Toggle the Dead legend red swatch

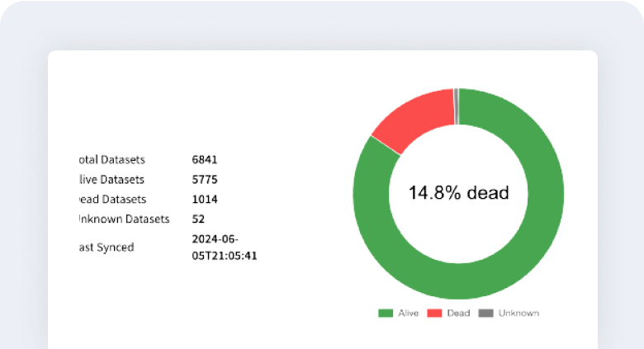pyautogui.click(x=434, y=314)
